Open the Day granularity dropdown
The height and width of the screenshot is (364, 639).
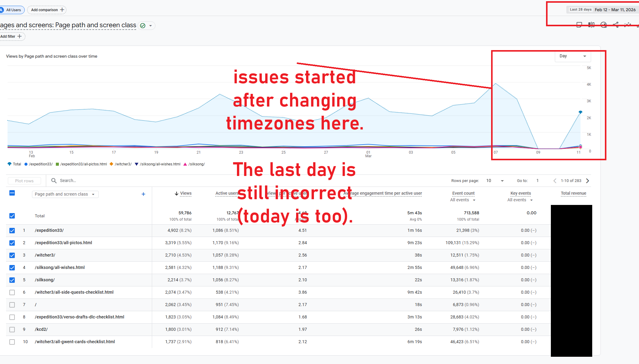click(x=572, y=56)
